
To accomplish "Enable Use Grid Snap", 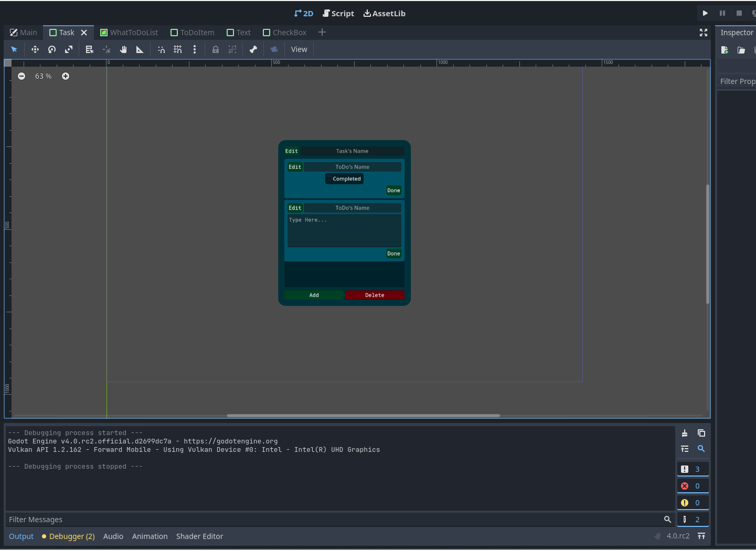I will pos(177,49).
